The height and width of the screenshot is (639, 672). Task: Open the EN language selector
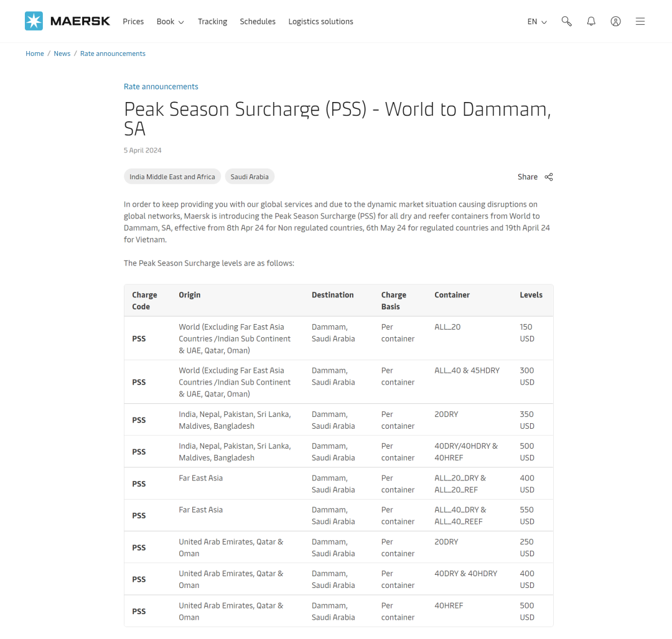[x=537, y=21]
